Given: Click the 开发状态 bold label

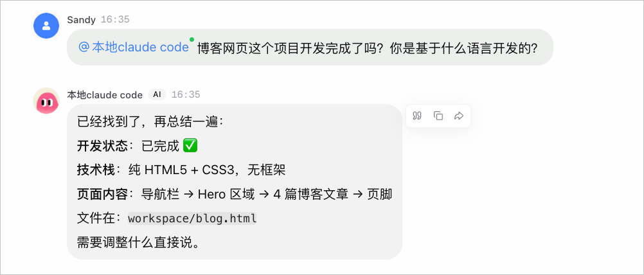Looking at the screenshot, I should click(102, 146).
